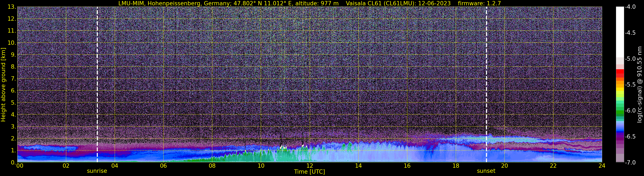
Task: Click the plot title naming Hohenpeissenberg, Germany
Action: [x=229, y=3]
